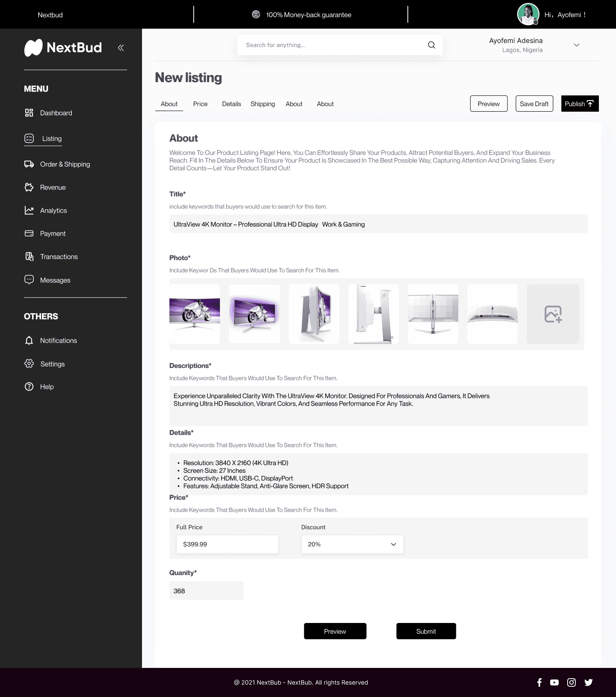Click the Title input field
Image resolution: width=616 pixels, height=697 pixels.
(x=378, y=224)
